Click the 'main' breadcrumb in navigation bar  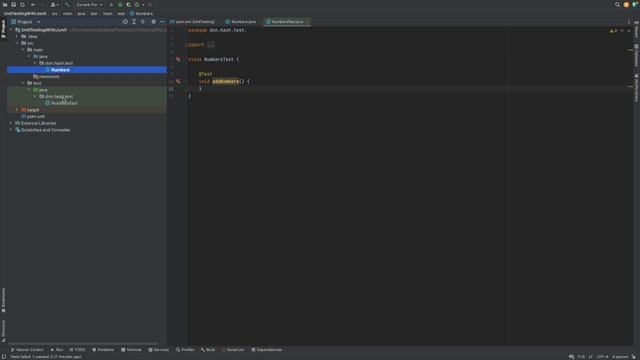67,13
